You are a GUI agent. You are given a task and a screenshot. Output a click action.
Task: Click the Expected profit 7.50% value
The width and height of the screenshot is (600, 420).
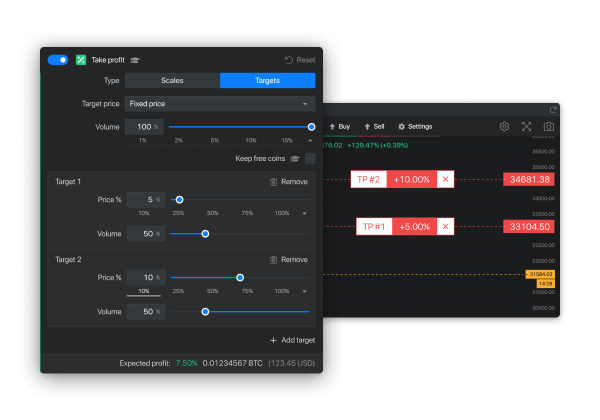[x=186, y=363]
